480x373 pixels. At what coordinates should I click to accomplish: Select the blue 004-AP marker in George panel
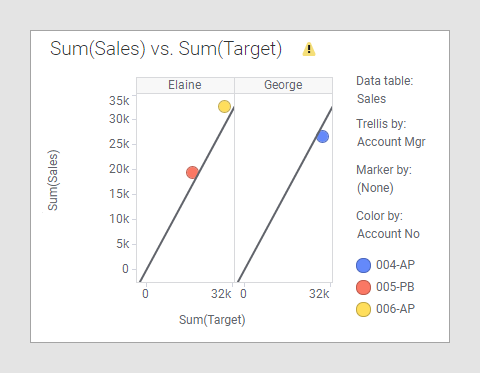coord(322,136)
